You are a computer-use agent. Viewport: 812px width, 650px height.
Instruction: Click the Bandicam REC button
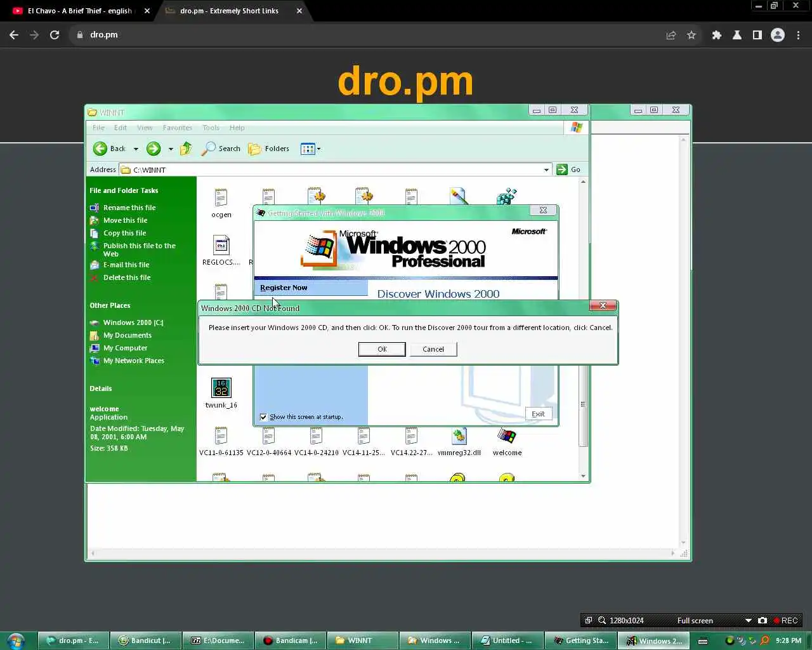click(x=785, y=620)
